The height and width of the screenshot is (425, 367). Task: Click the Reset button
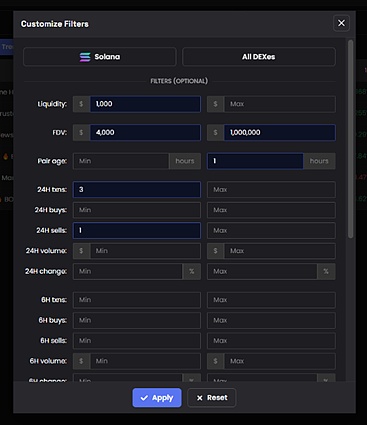click(x=212, y=398)
